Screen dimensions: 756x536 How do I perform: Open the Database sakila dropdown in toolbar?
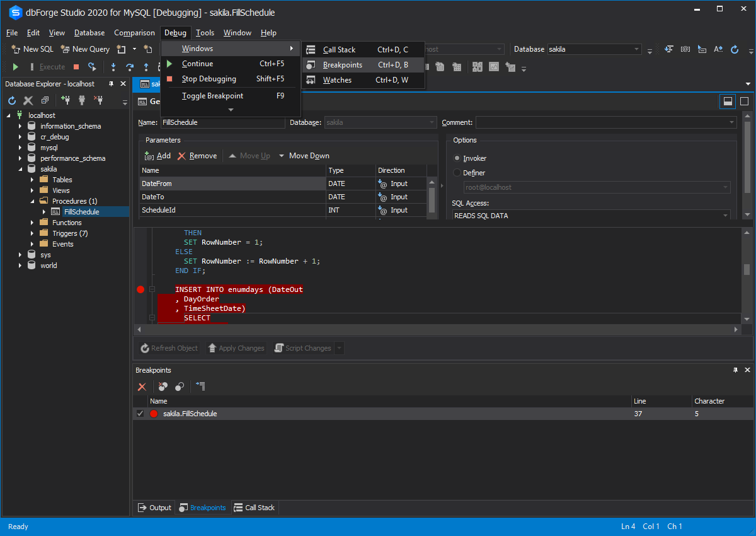point(636,49)
